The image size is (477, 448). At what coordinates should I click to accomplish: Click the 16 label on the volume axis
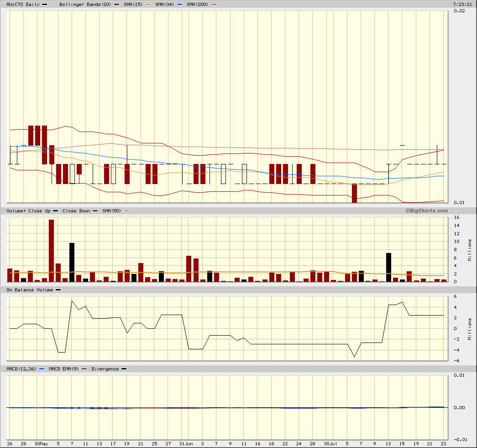coord(456,217)
